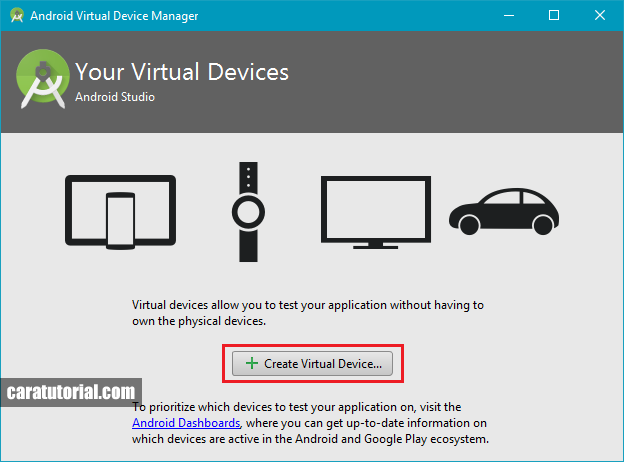Click the Android Auto car icon

tap(504, 211)
